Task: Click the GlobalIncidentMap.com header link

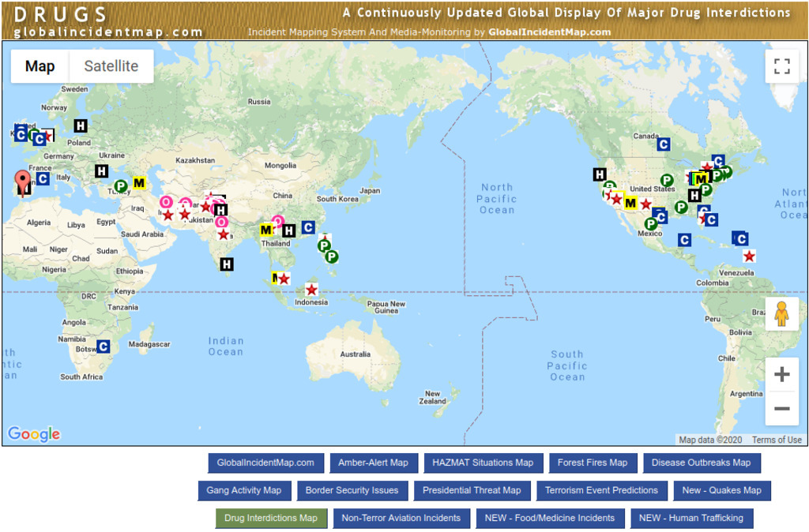Action: (549, 32)
